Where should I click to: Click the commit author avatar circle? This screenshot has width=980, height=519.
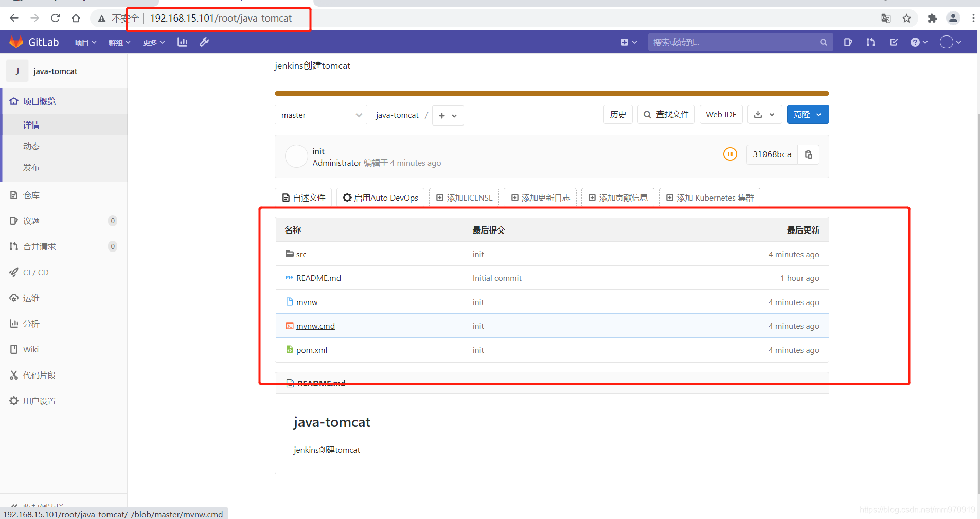(296, 156)
